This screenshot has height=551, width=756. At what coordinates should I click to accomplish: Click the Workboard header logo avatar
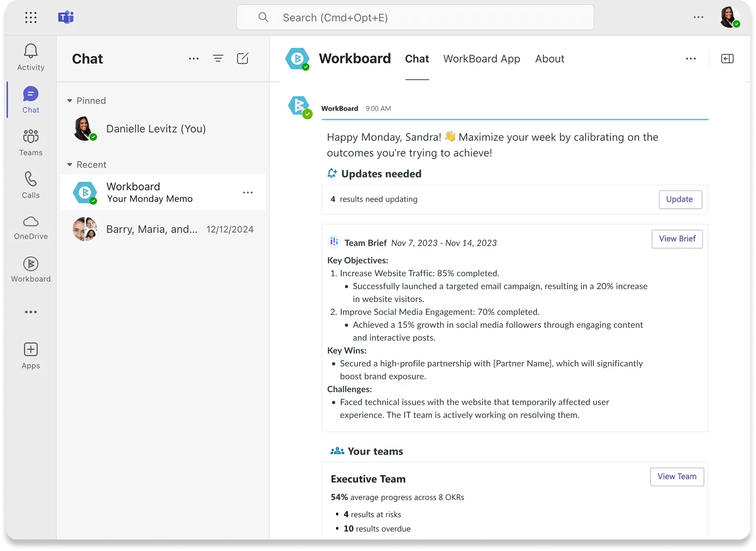[297, 59]
